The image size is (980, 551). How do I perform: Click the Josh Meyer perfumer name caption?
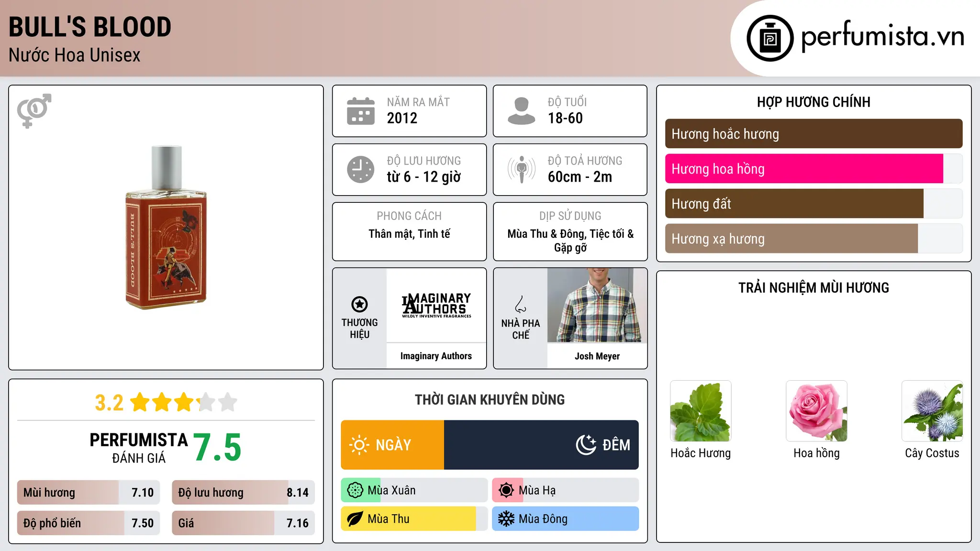click(x=597, y=356)
